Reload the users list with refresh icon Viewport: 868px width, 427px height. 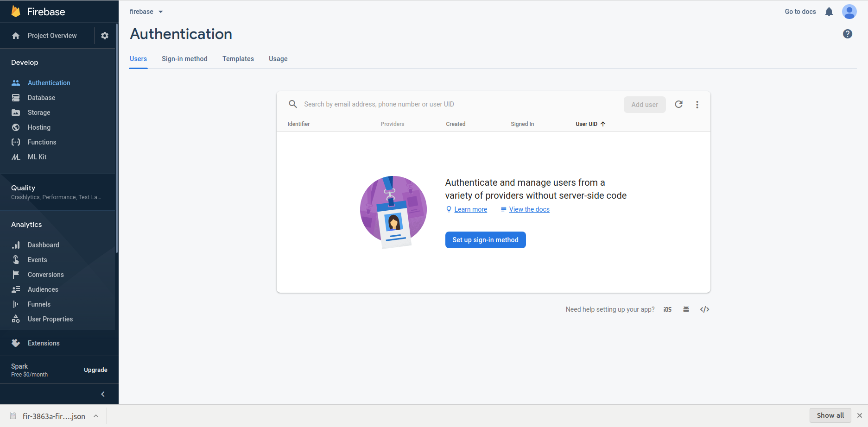click(679, 104)
